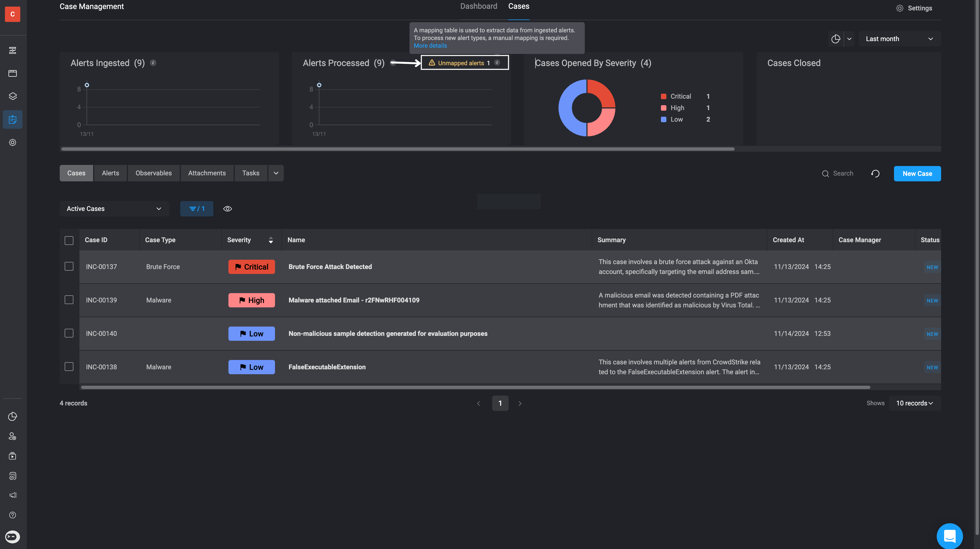This screenshot has height=549, width=980.
Task: Open the megaphone announcements sidebar icon
Action: pyautogui.click(x=13, y=495)
